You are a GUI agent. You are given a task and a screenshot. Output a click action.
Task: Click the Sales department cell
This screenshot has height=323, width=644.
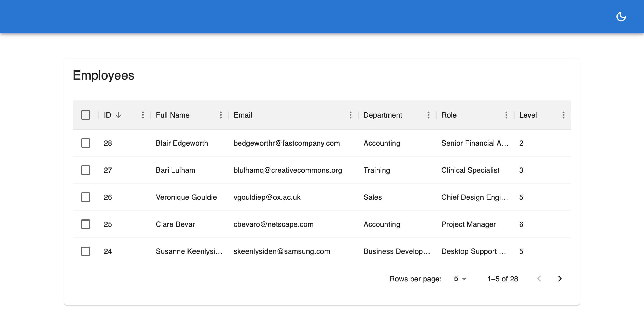pos(373,197)
